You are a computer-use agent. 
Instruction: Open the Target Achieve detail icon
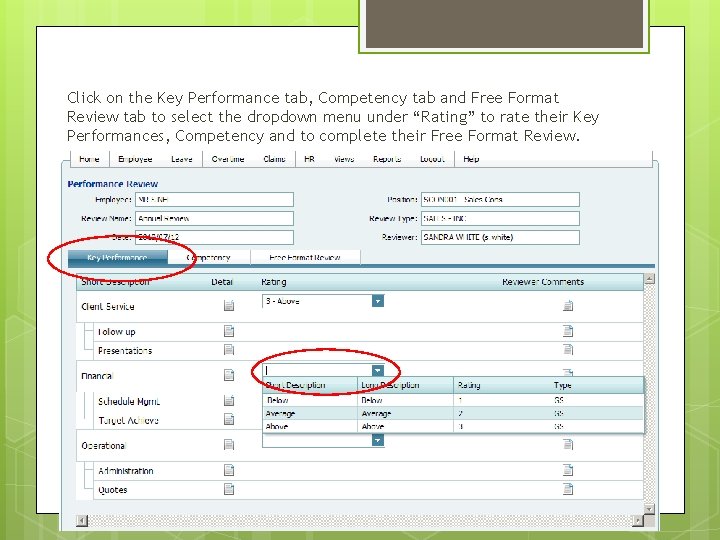(x=229, y=419)
